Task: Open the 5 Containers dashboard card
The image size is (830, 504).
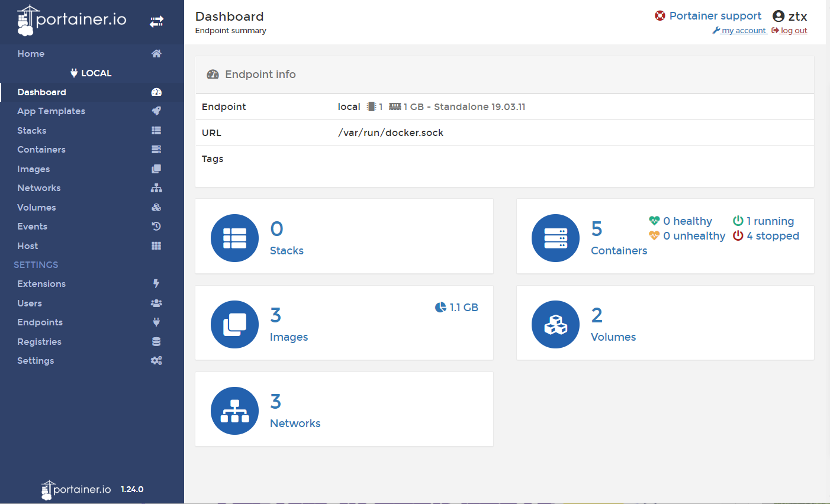Action: click(665, 236)
